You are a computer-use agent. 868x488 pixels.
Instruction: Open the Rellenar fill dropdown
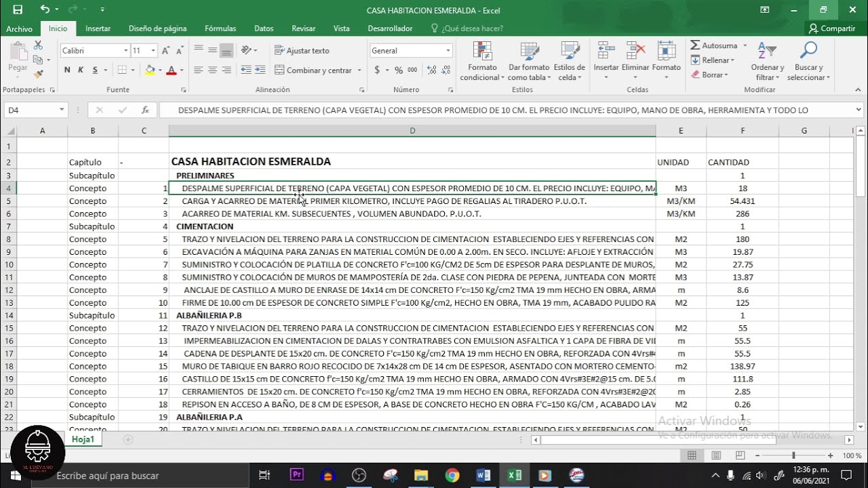(712, 60)
